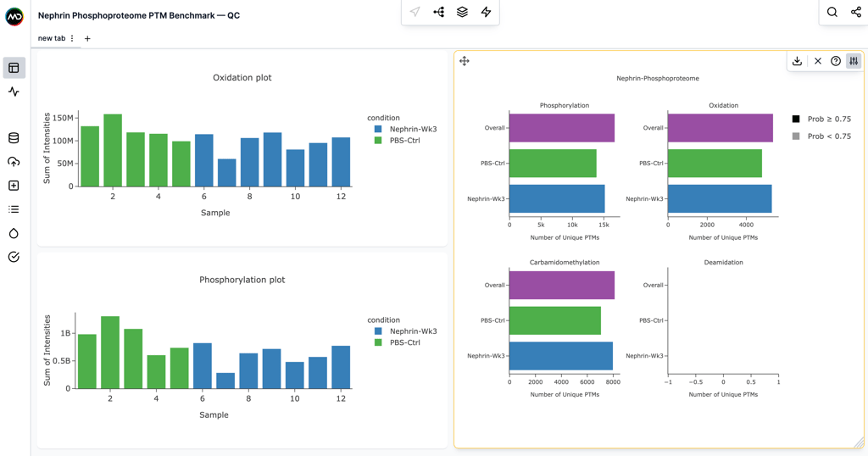Click the stacked layers icon in top toolbar

pyautogui.click(x=462, y=12)
